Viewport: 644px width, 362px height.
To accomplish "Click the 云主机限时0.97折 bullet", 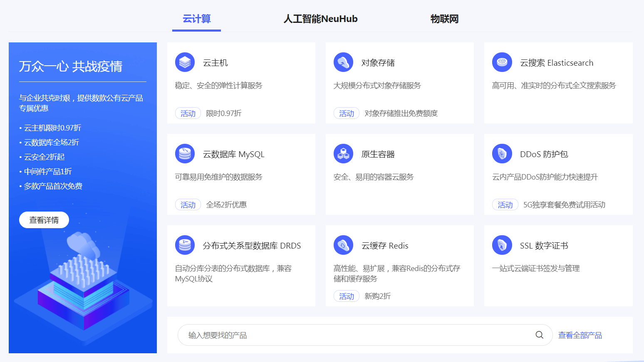I will 52,128.
